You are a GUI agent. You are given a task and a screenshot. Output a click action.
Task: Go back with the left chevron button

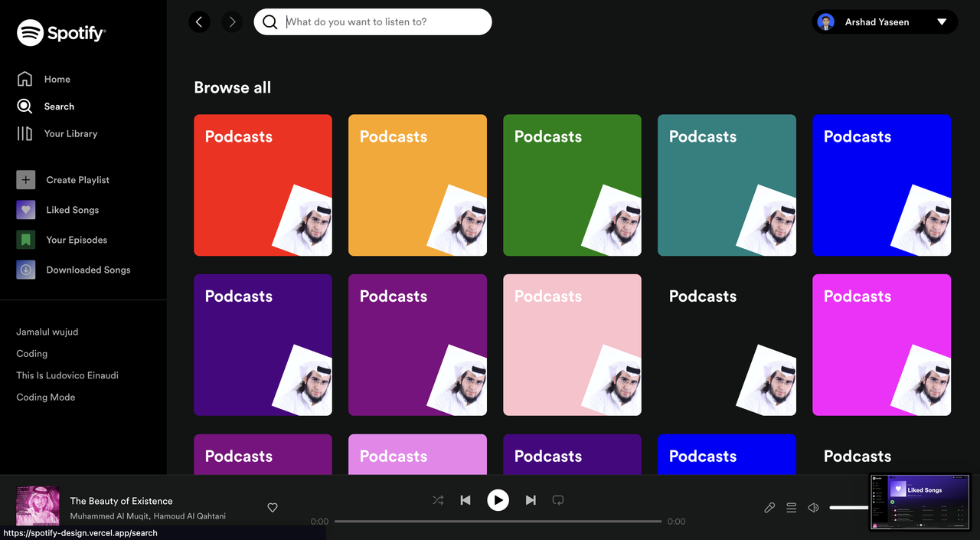pos(199,22)
